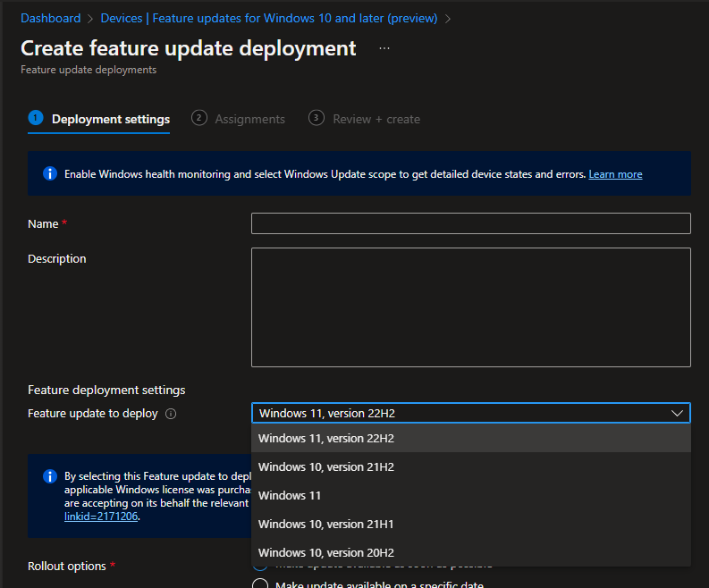This screenshot has width=709, height=588.
Task: Click the info icon beside Feature update to deploy
Action: click(171, 414)
